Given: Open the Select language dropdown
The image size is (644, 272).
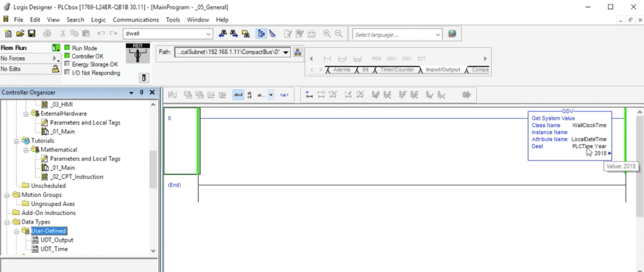Looking at the screenshot, I should (x=438, y=34).
